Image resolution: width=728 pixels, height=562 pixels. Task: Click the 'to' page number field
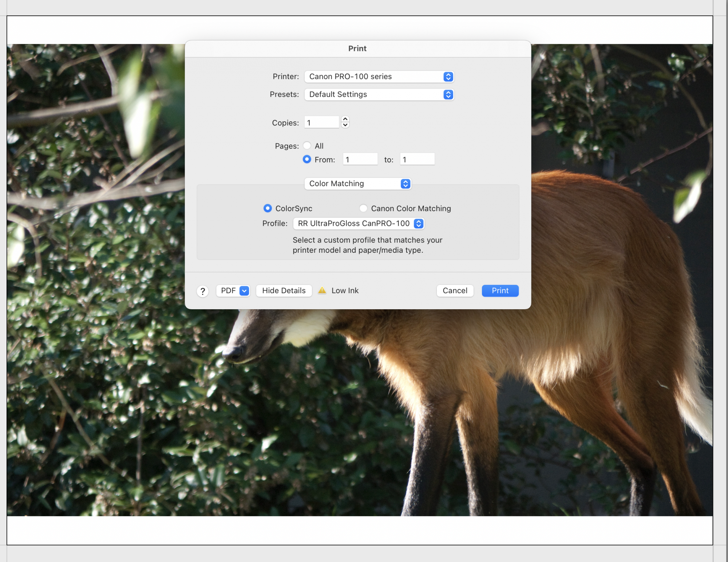click(417, 160)
